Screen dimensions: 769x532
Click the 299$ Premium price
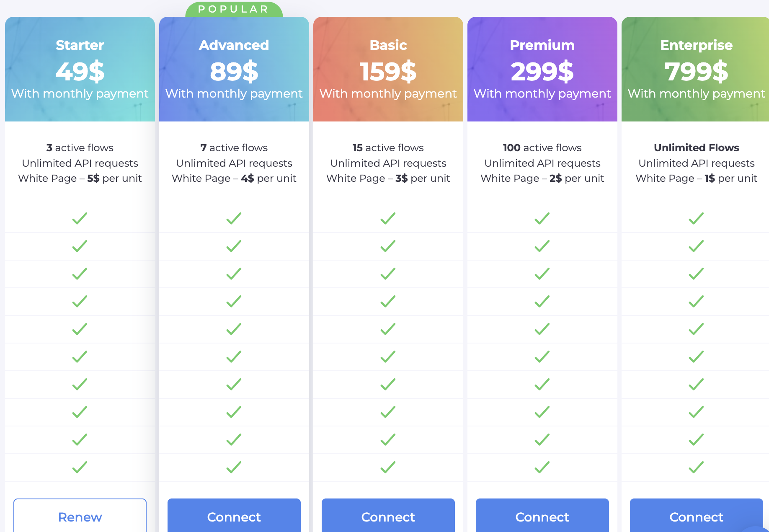[x=542, y=71]
